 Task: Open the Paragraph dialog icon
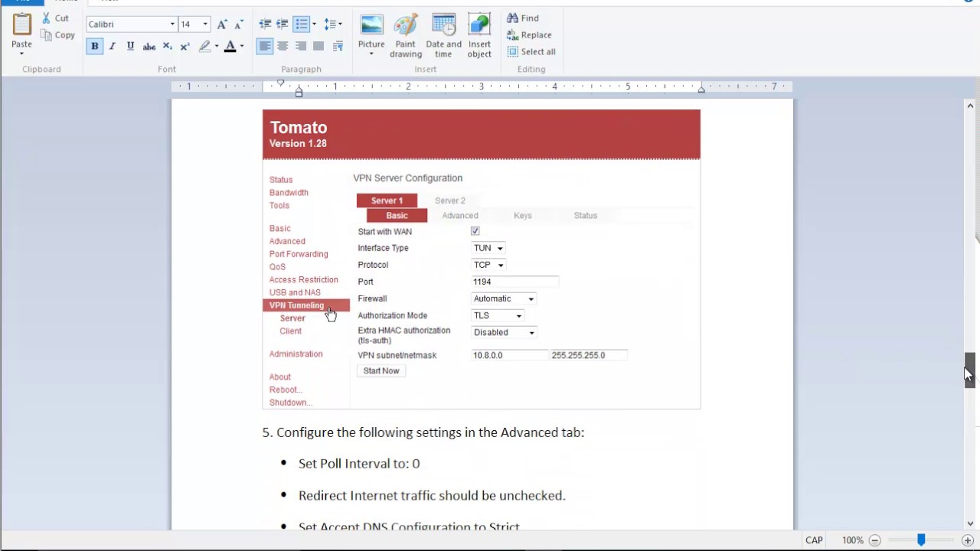click(338, 47)
